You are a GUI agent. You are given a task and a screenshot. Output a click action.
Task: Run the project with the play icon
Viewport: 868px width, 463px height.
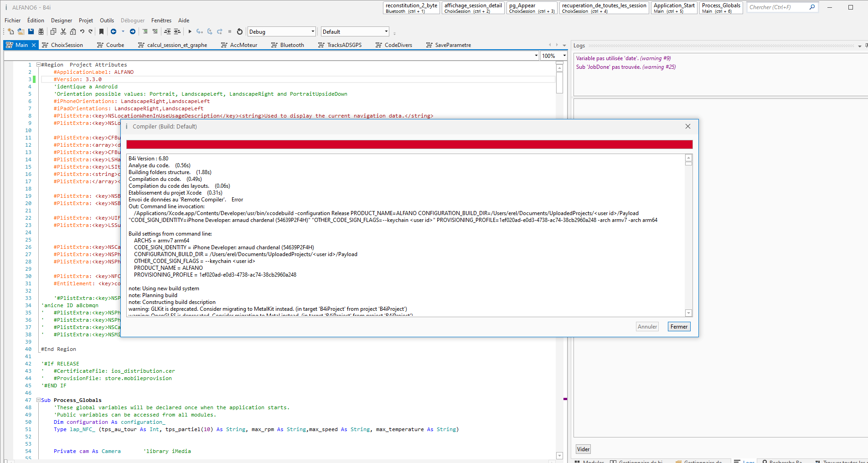tap(190, 31)
